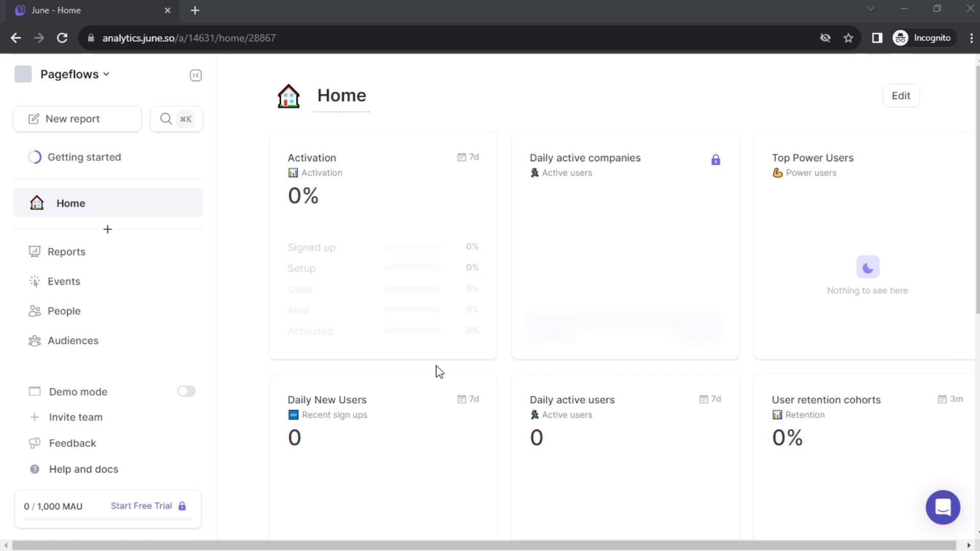Click the horizontal scrollbar at the bottom

click(484, 545)
